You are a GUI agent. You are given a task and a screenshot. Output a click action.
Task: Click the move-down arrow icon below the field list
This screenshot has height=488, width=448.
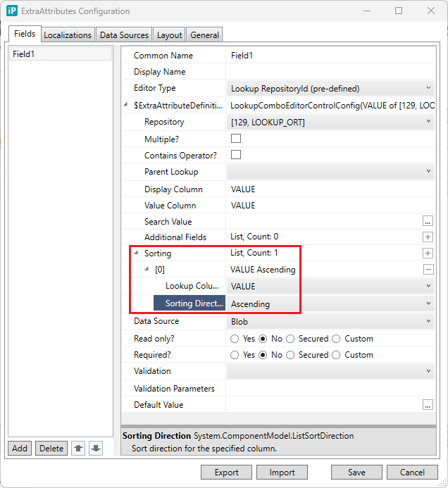point(95,449)
